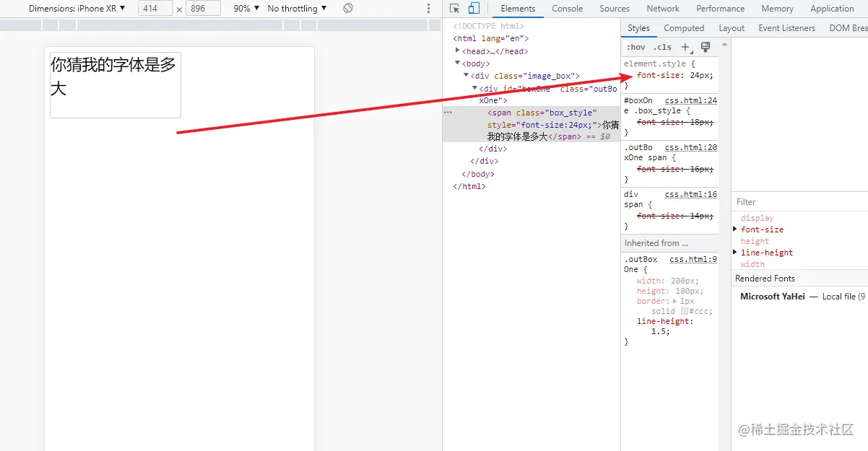Click the #ccc border color swatch

[685, 312]
